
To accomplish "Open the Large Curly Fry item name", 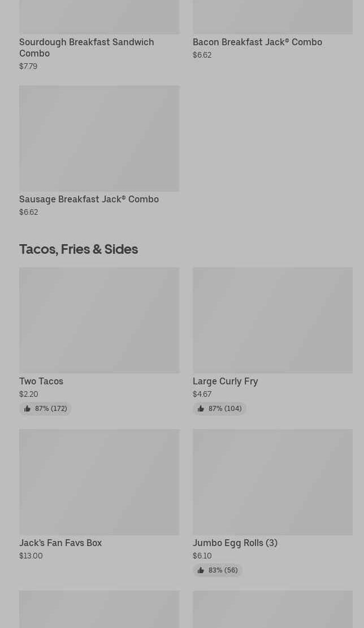I will pyautogui.click(x=225, y=381).
